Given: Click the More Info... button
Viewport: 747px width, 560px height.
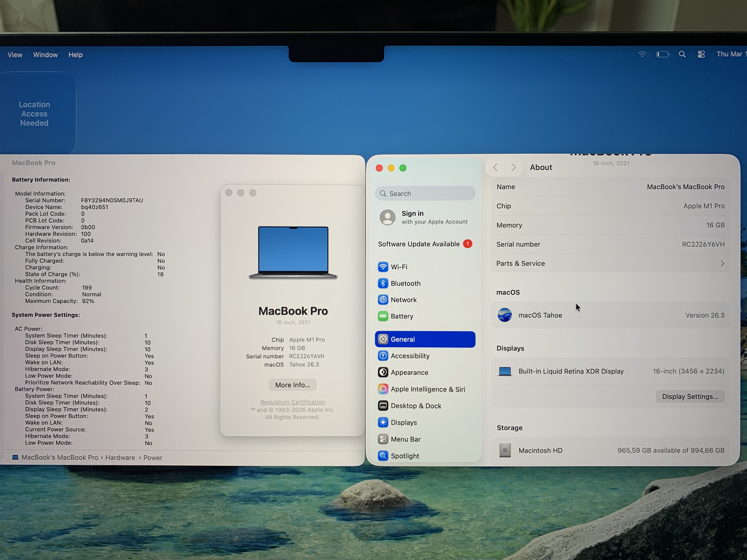Looking at the screenshot, I should (x=293, y=385).
